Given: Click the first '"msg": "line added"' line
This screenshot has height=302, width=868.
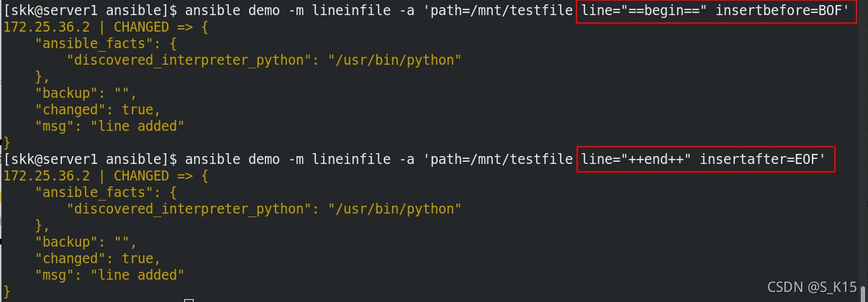Looking at the screenshot, I should click(110, 127).
